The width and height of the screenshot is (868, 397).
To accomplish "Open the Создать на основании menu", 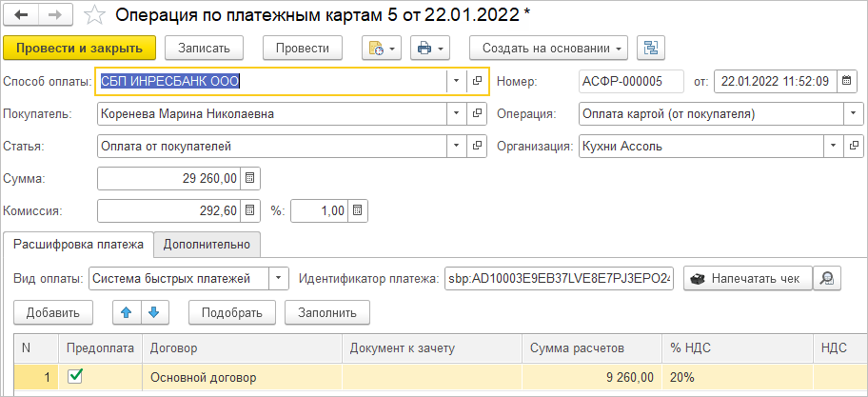I will (x=549, y=48).
